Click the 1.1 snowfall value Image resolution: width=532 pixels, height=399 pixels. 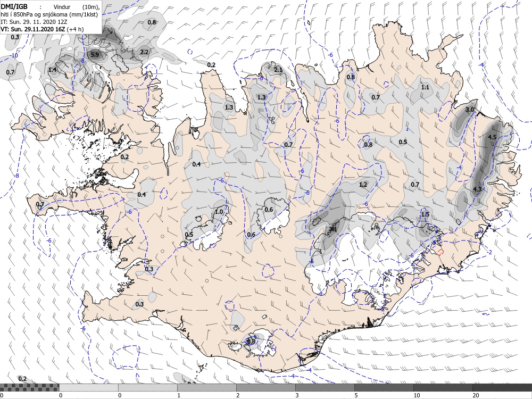(425, 87)
